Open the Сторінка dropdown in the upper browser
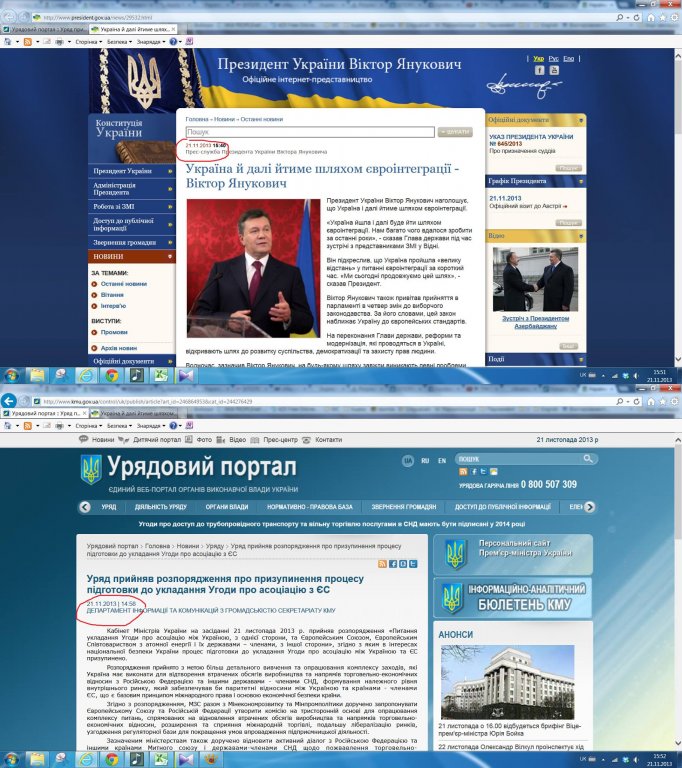Screen dimensions: 682x768 89,42
